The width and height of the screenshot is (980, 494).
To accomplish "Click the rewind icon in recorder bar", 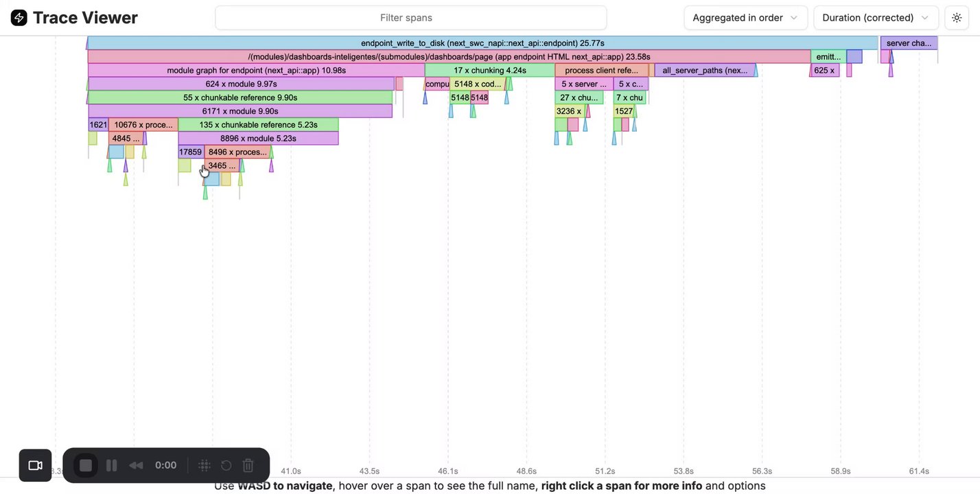I will [136, 465].
